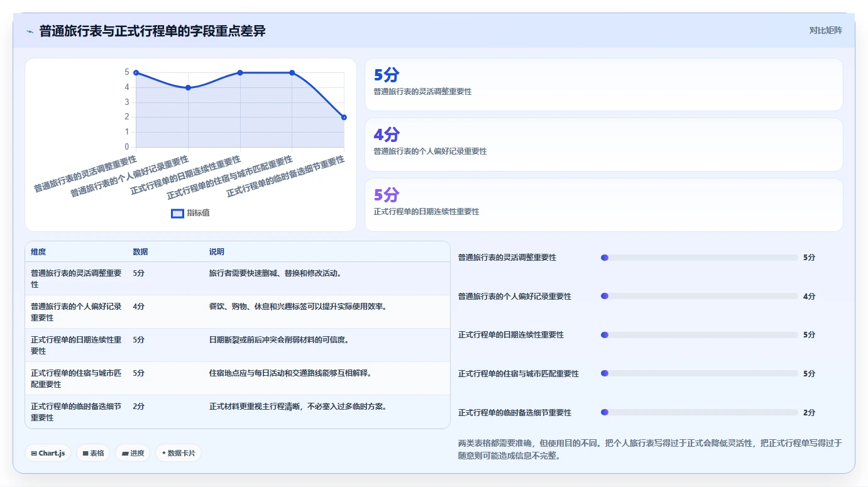Click the 4分 value in the table

138,307
